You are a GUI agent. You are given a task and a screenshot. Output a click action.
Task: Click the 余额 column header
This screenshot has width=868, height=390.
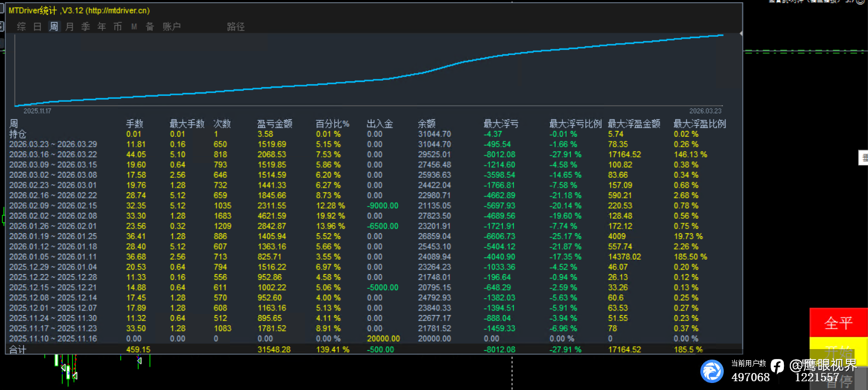426,124
